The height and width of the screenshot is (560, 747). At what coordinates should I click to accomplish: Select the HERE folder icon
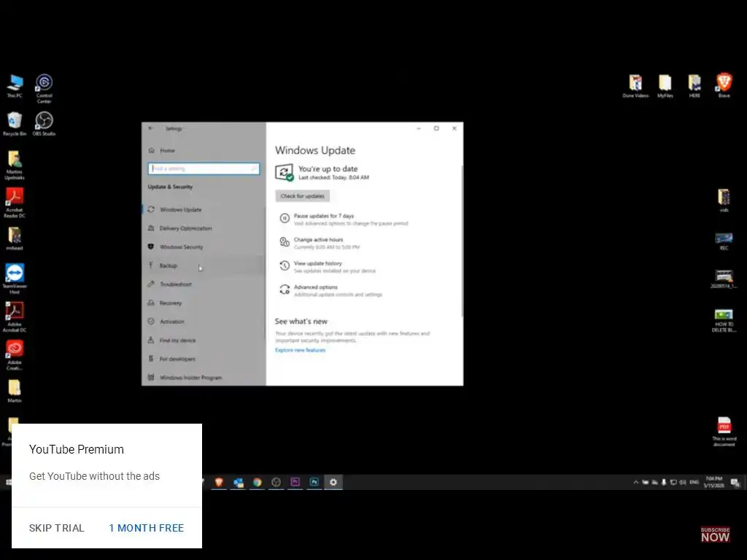(694, 86)
